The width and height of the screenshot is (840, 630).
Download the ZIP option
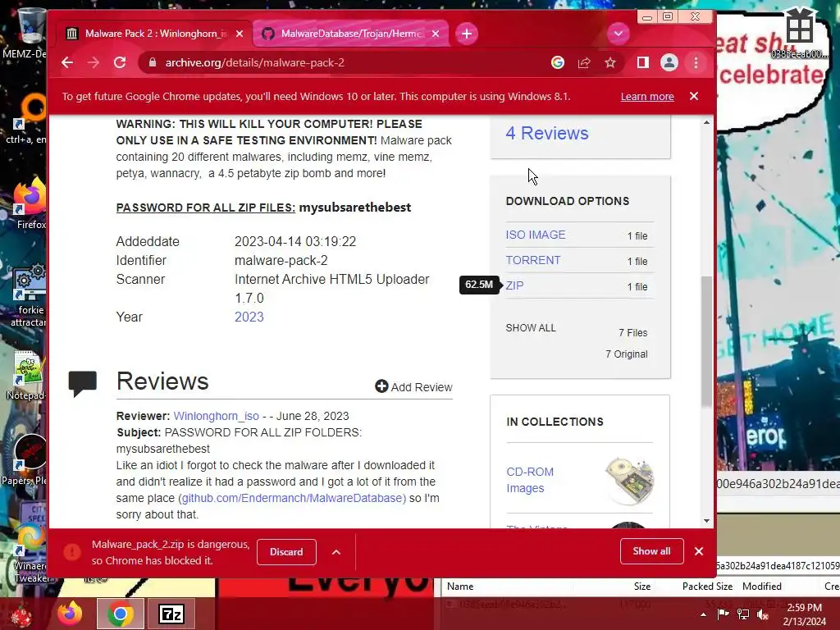click(514, 285)
